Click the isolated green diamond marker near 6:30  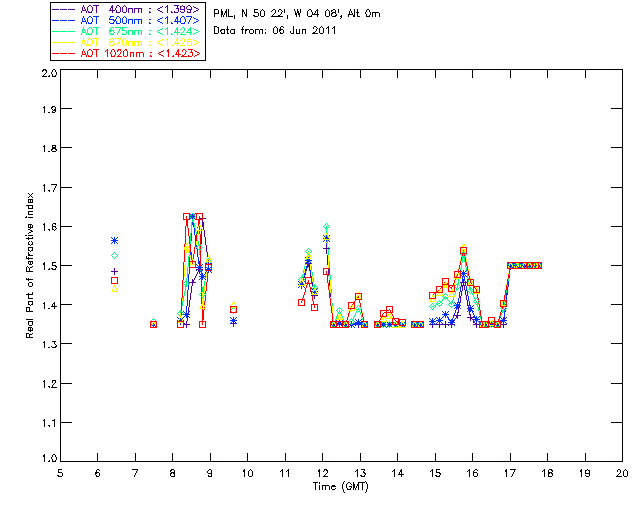(x=115, y=256)
